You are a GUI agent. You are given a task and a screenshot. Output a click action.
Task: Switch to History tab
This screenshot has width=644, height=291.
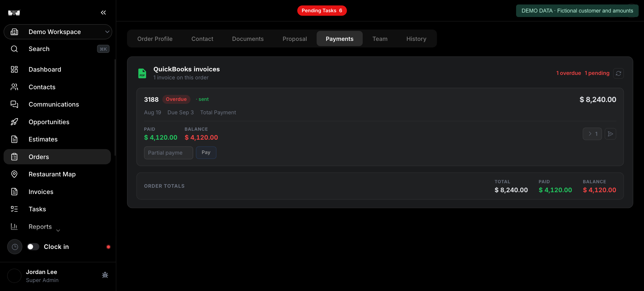pos(417,39)
